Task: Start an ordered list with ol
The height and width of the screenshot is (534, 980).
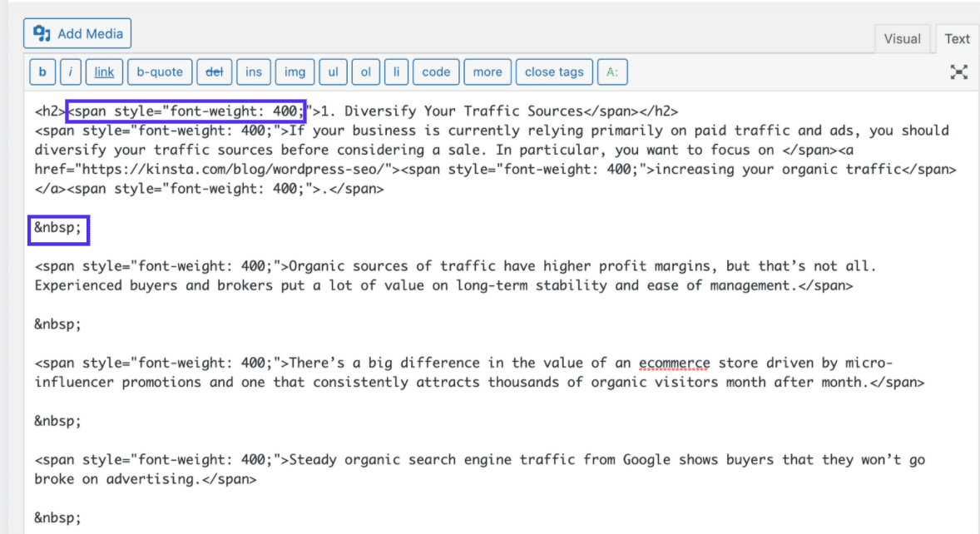Action: tap(365, 72)
